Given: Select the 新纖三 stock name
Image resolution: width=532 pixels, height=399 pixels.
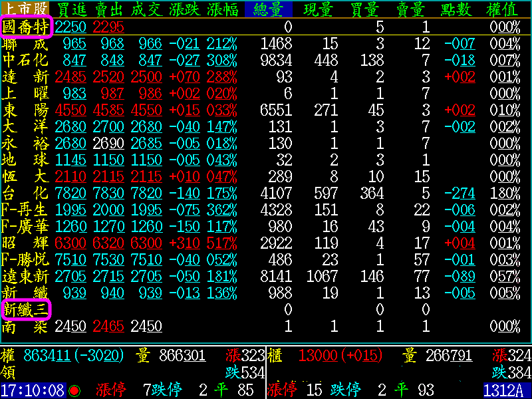Looking at the screenshot, I should [25, 309].
